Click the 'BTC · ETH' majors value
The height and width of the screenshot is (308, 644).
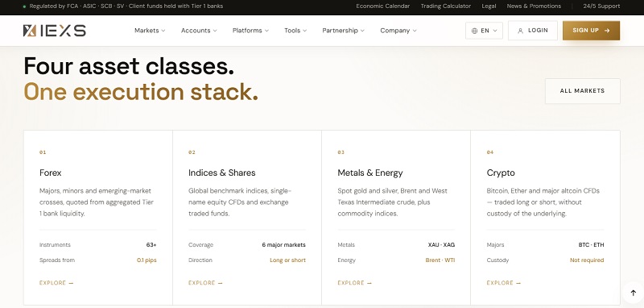point(591,244)
